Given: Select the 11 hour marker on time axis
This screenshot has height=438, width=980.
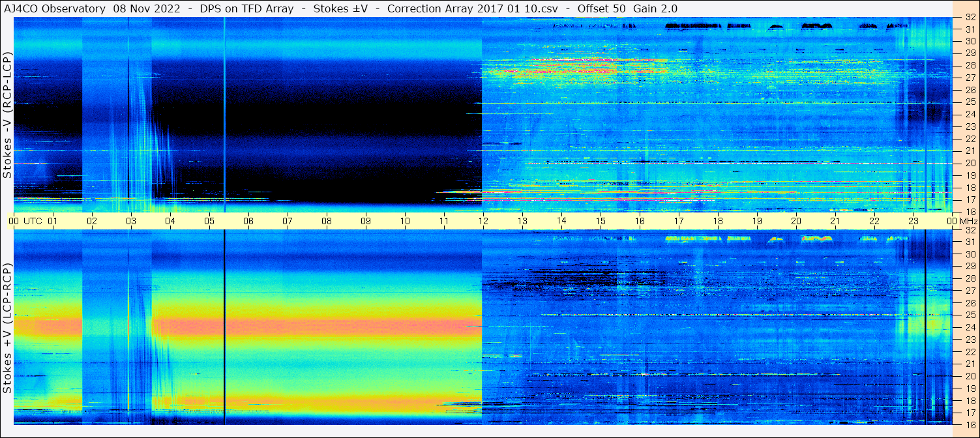Looking at the screenshot, I should [444, 221].
